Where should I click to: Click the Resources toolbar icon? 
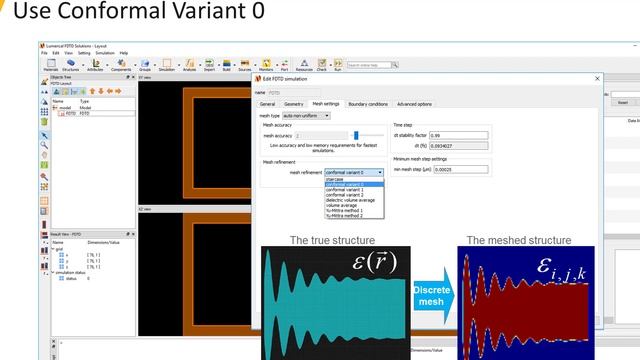tap(304, 63)
